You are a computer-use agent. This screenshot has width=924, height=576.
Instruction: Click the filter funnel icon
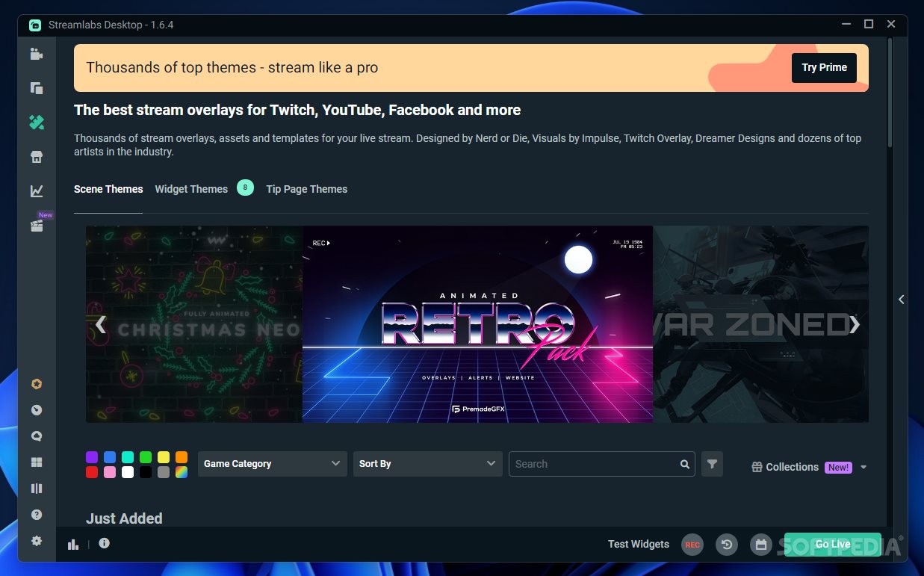coord(712,464)
